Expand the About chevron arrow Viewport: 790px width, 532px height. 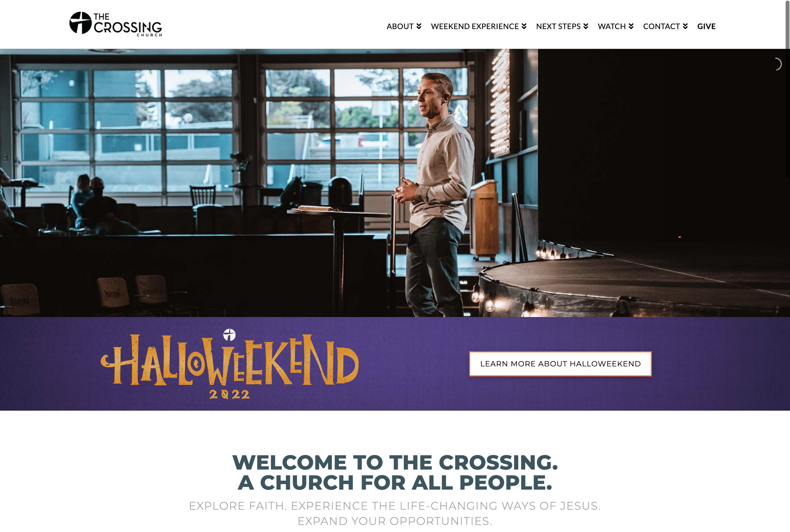pyautogui.click(x=419, y=26)
